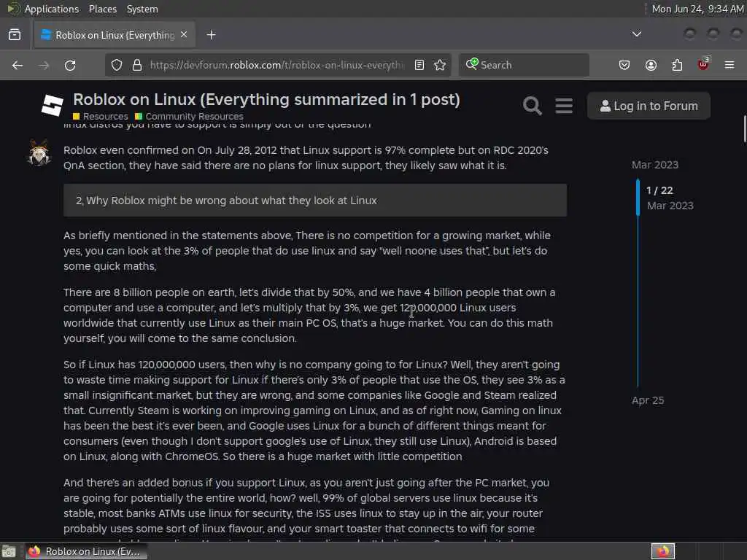Close the Roblox on Linux tab
747x560 pixels.
(184, 35)
